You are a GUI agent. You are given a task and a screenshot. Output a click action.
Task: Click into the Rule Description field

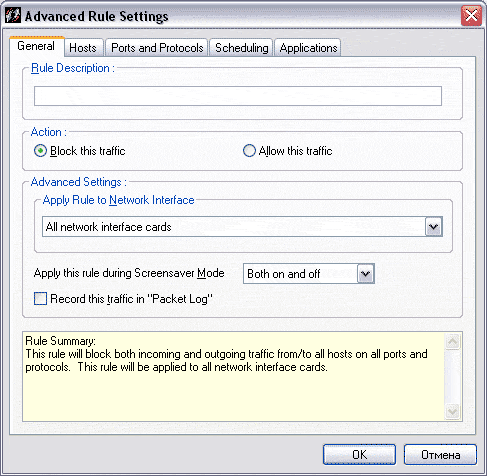pos(238,96)
